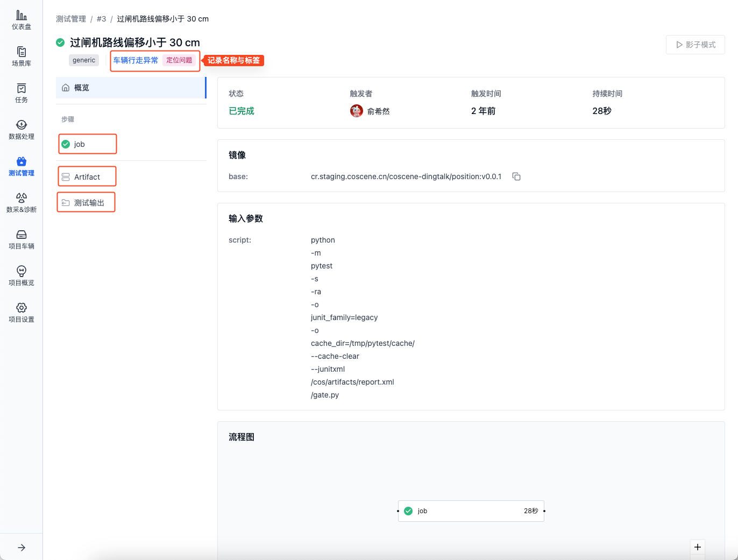Expand the sidebar with arrow button

point(22,548)
